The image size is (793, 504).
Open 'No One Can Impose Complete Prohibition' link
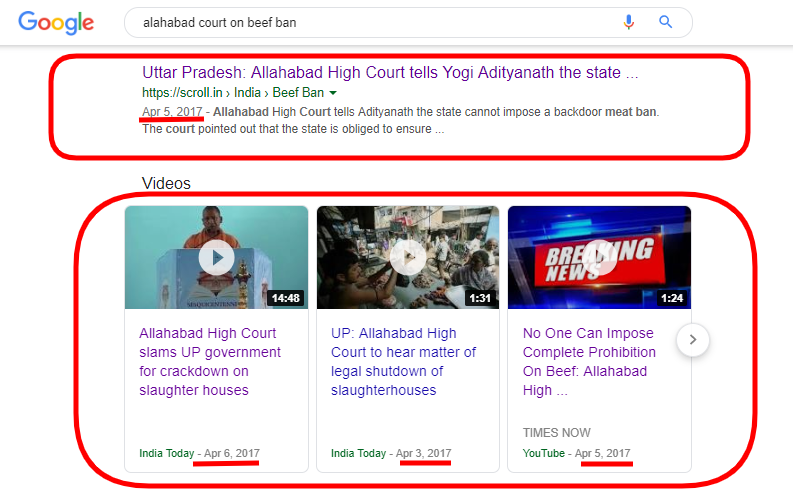[x=589, y=362]
